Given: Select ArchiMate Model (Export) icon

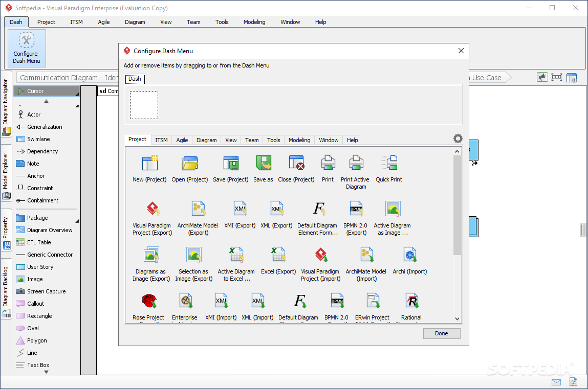Looking at the screenshot, I should click(198, 209).
